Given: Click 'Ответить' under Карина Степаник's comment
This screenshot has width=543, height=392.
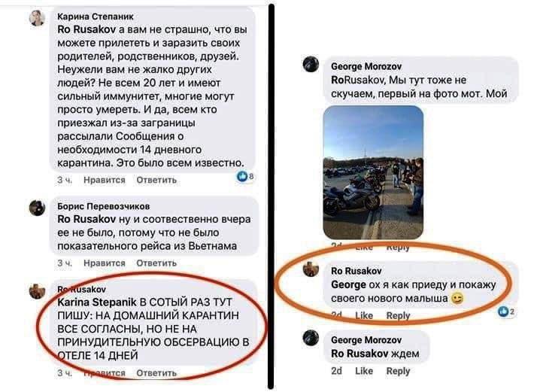Looking at the screenshot, I should [x=156, y=180].
